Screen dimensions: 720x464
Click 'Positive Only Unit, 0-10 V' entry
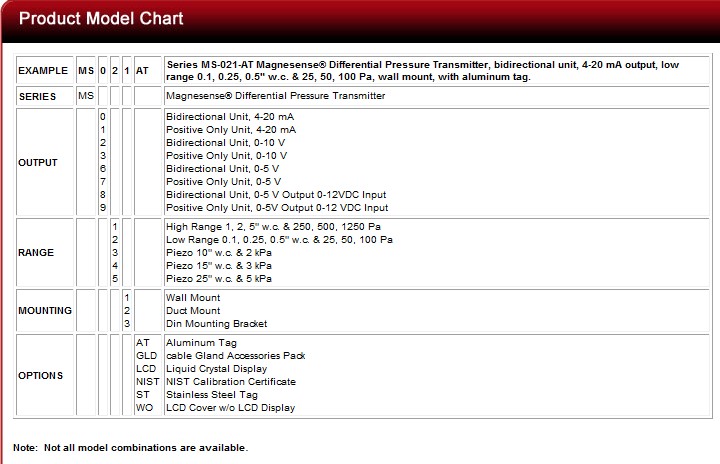(x=226, y=156)
